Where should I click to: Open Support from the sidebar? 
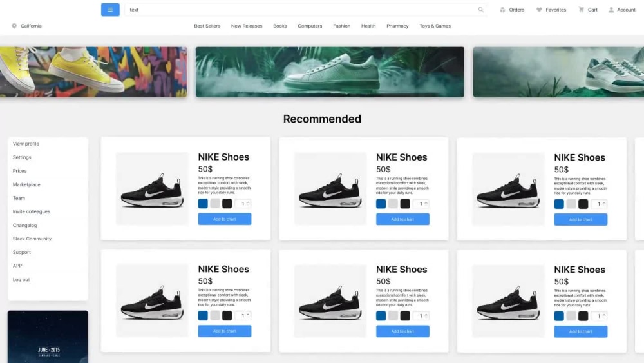click(x=21, y=252)
